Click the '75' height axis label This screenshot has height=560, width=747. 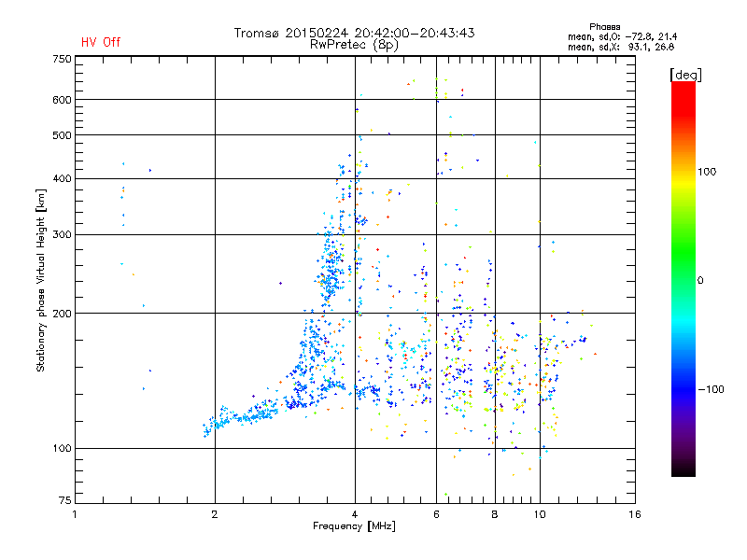pos(65,500)
